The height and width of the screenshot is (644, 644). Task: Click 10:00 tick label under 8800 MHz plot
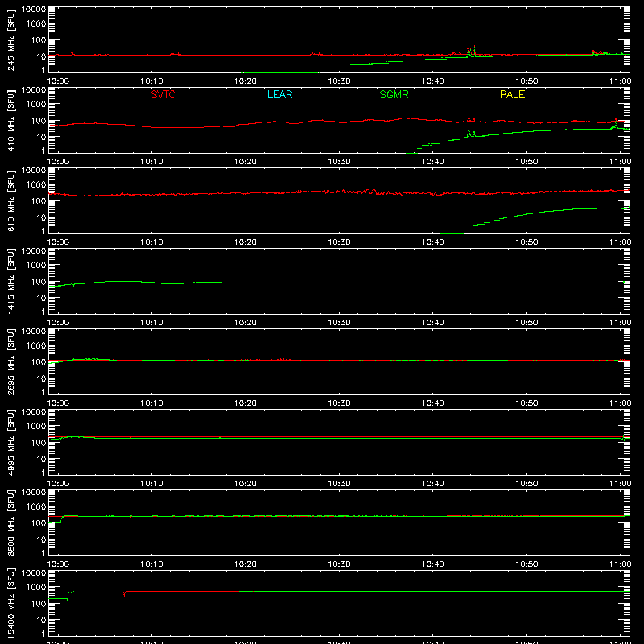[x=58, y=564]
